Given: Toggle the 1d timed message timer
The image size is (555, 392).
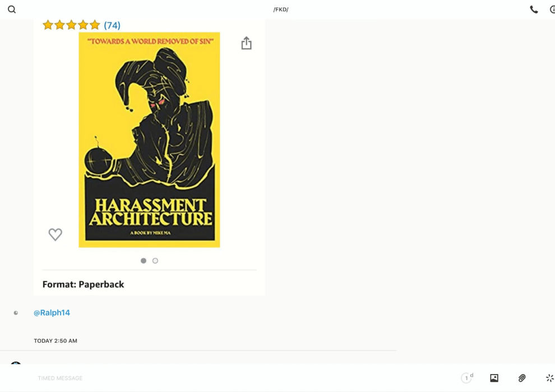Looking at the screenshot, I should [466, 378].
